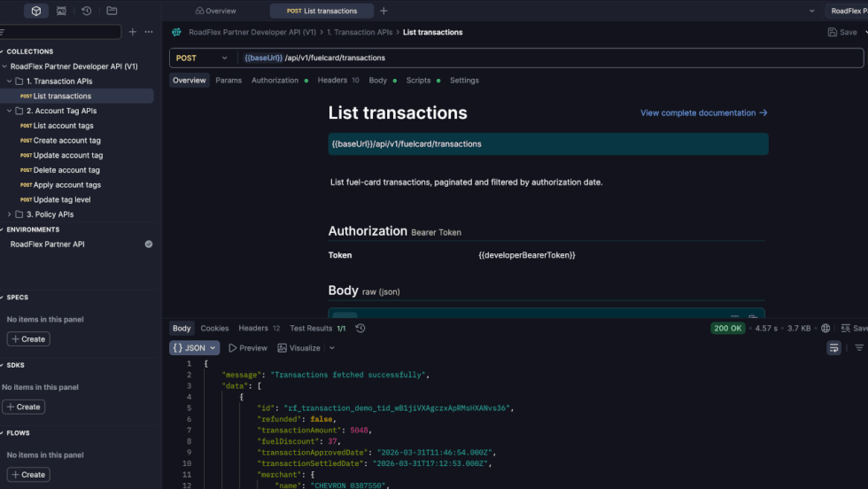868x489 pixels.
Task: Set RoadFlex Partner API environment active checkmark
Action: coord(149,244)
